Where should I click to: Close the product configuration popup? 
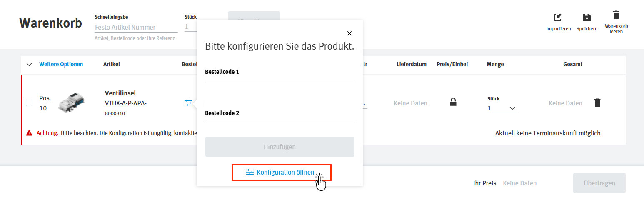point(349,33)
